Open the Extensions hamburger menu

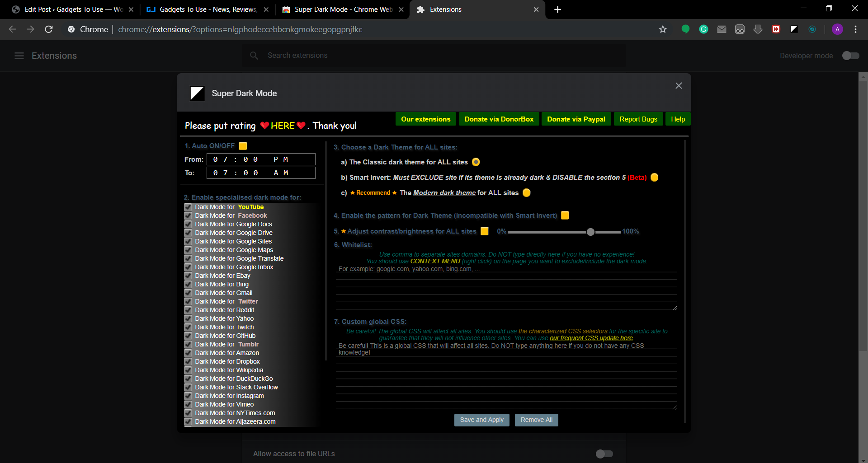coord(19,56)
